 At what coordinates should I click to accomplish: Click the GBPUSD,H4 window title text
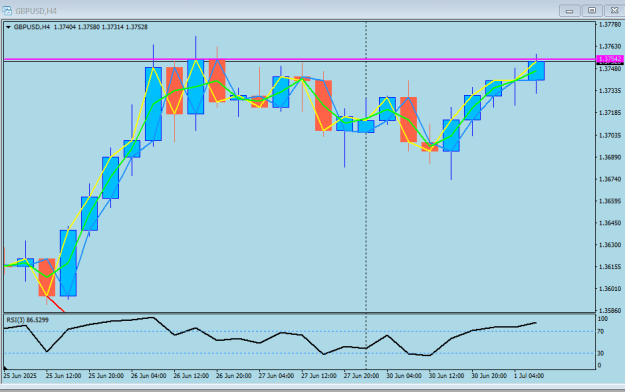[x=36, y=11]
